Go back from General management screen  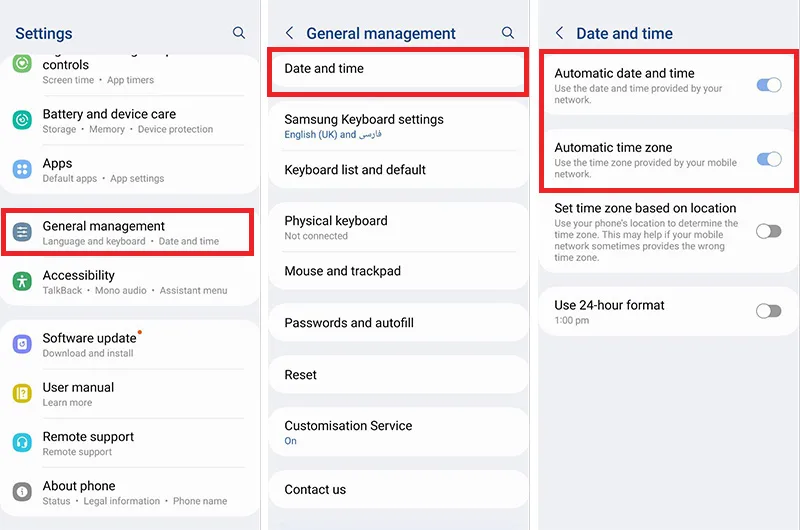[289, 33]
